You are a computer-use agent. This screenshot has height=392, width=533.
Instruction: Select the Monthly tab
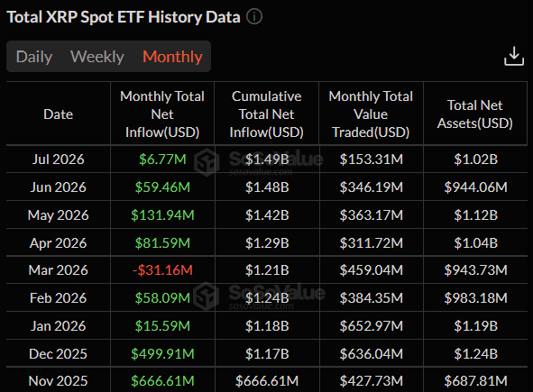click(172, 57)
